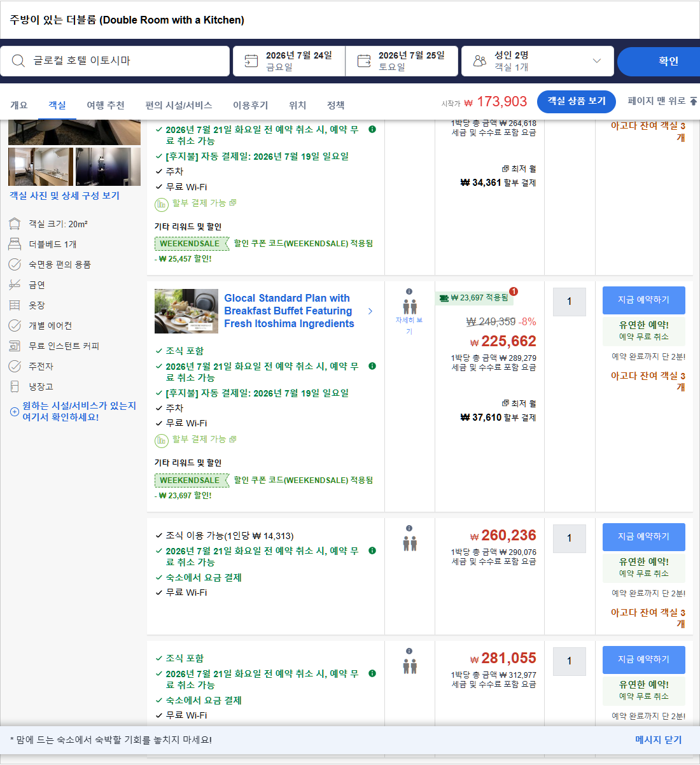Click the plus icon beside 원하는 시설/서비스
700x765 pixels.
(15, 412)
